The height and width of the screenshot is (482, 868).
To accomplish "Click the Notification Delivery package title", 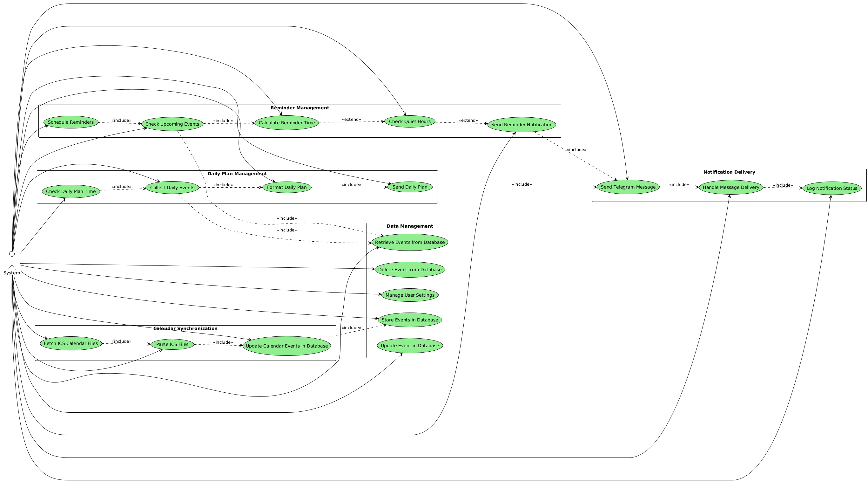I will 729,172.
